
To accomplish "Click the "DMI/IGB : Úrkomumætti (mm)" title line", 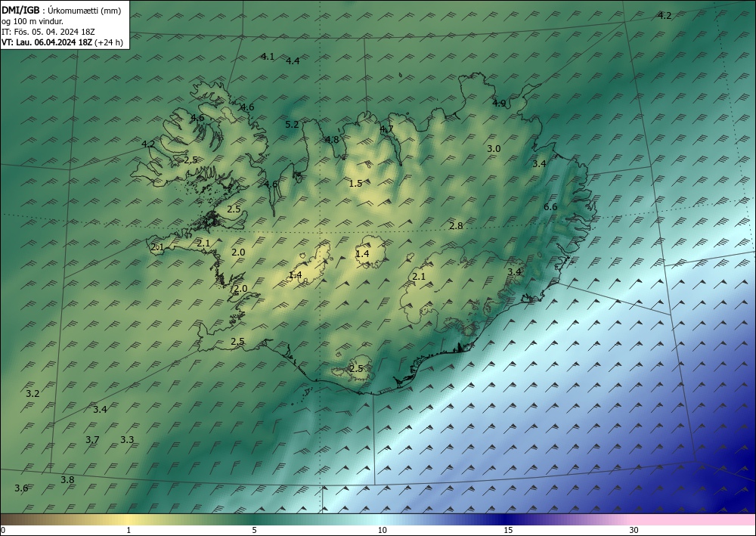I will 61,11.
